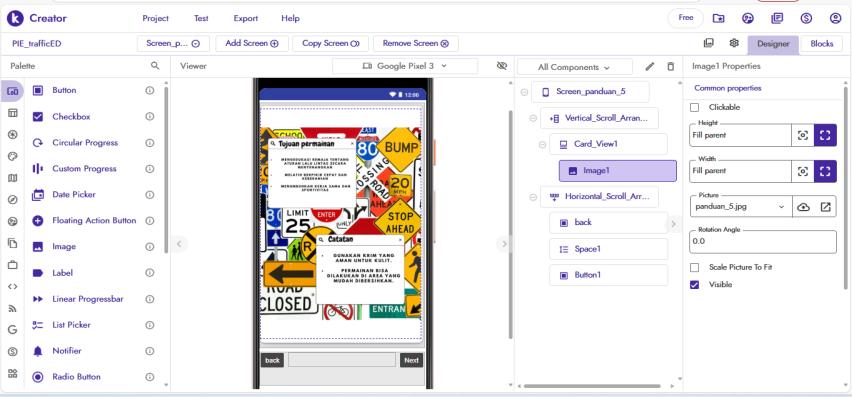Open the Help menu
This screenshot has height=397, width=852.
pos(290,18)
